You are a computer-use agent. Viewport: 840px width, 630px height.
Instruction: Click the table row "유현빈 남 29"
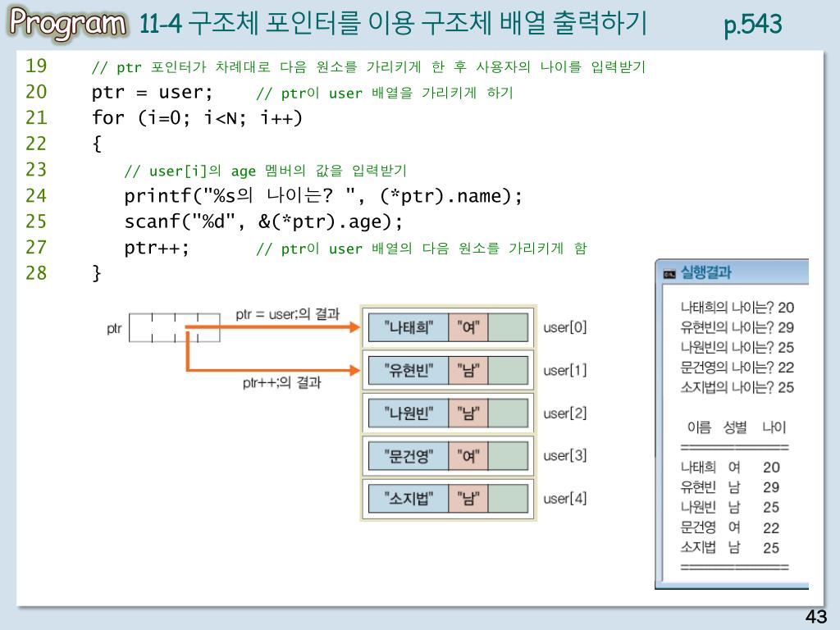730,487
